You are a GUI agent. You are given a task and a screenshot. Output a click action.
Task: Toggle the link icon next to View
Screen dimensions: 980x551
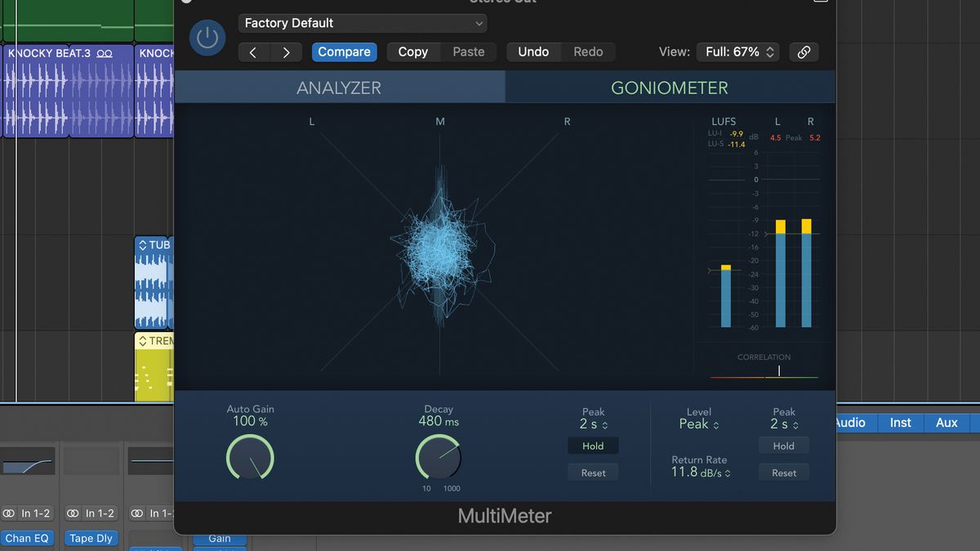click(x=804, y=51)
